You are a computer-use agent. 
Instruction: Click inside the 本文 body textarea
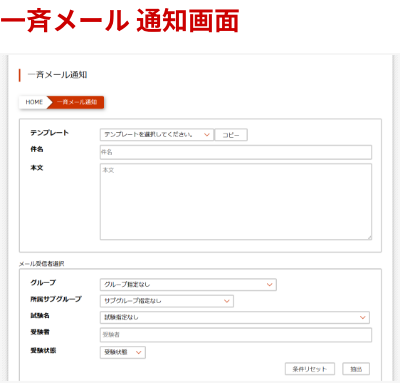pyautogui.click(x=236, y=201)
